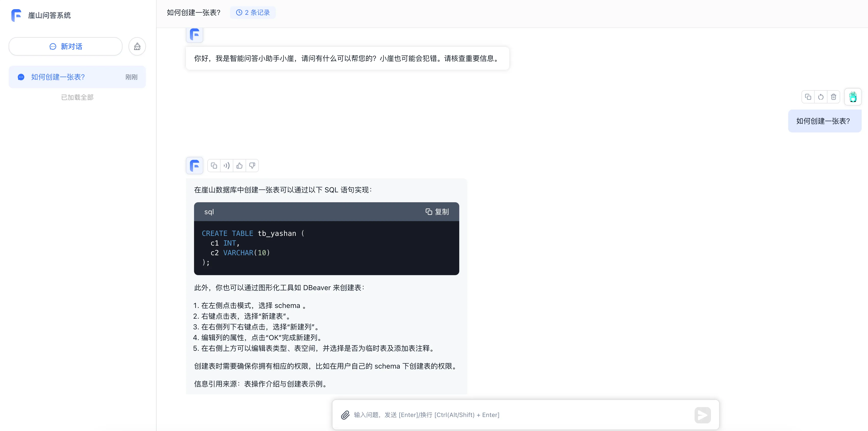
Task: Give a thumbs down to the answer
Action: (x=252, y=165)
